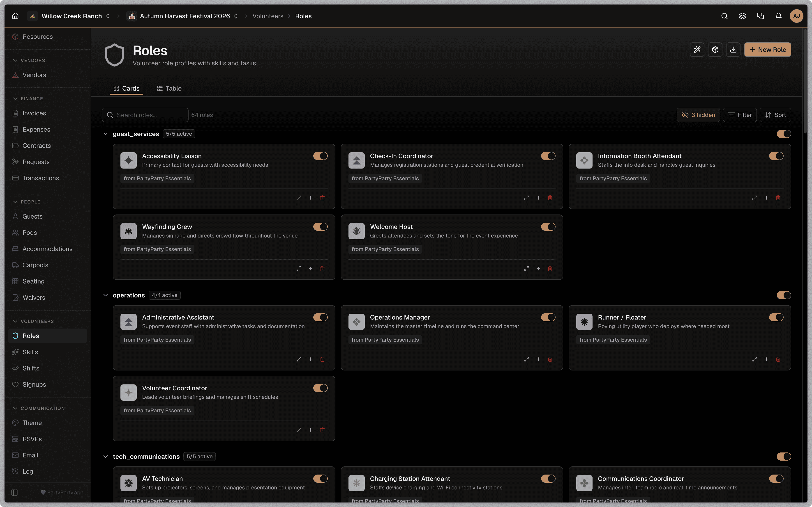812x507 pixels.
Task: Show the 3 hidden roles
Action: (x=698, y=115)
